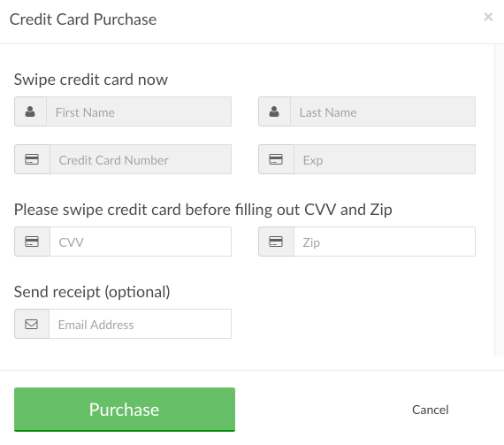This screenshot has width=504, height=445.
Task: Click the card icon beside CVV field
Action: (x=32, y=242)
